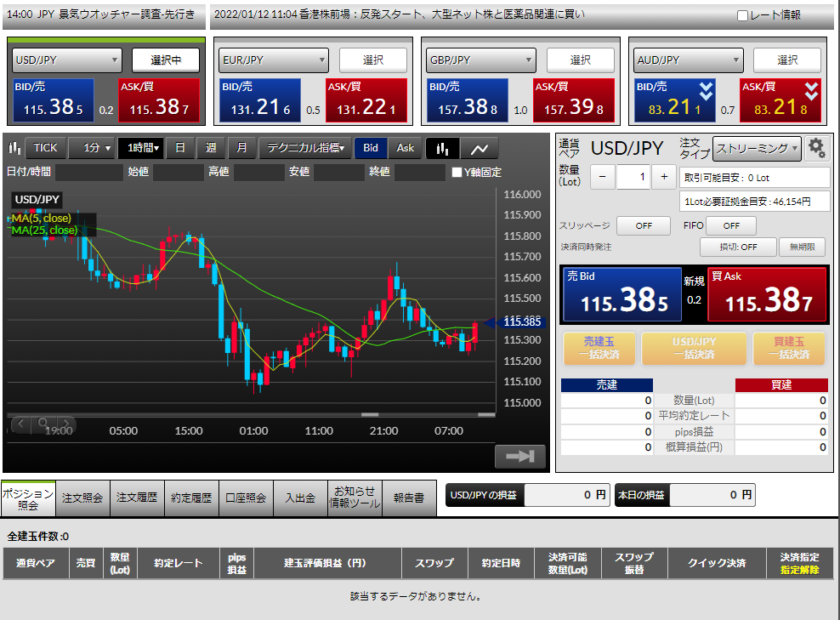Viewport: 840px width, 620px height.
Task: Click the bar chart icon left of TICK
Action: [x=14, y=147]
